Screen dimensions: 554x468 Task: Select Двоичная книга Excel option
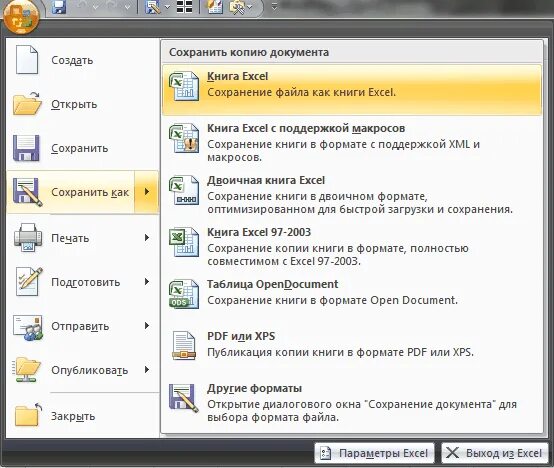pyautogui.click(x=352, y=194)
